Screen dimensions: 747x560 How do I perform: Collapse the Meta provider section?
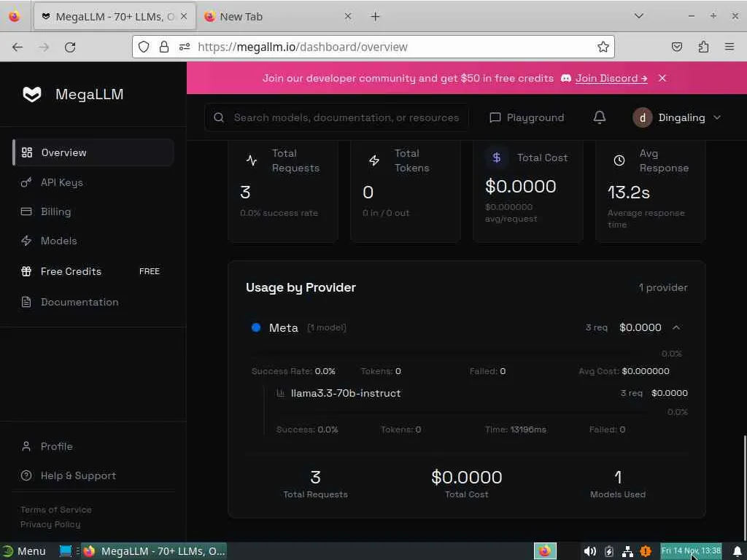pos(676,327)
